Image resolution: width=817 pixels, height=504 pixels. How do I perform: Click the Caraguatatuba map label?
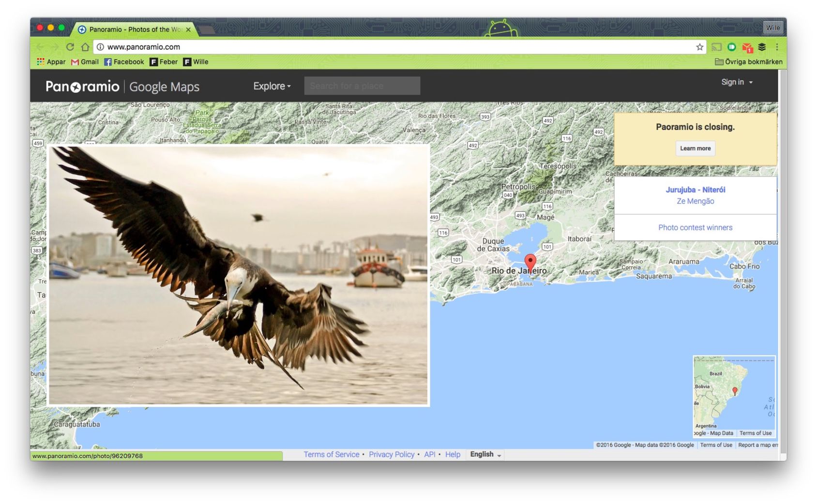pos(77,425)
